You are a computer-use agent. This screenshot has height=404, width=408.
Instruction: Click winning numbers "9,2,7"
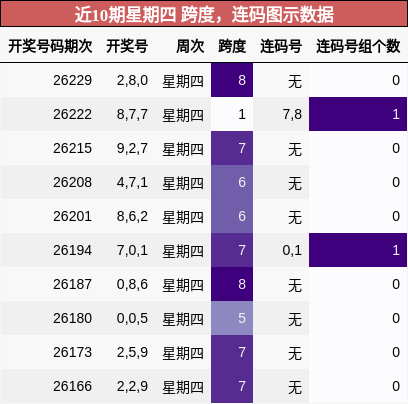(132, 148)
